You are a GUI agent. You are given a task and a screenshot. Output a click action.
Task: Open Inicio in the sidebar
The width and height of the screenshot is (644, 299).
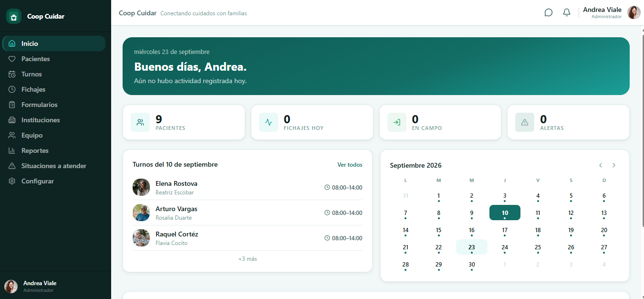point(54,43)
